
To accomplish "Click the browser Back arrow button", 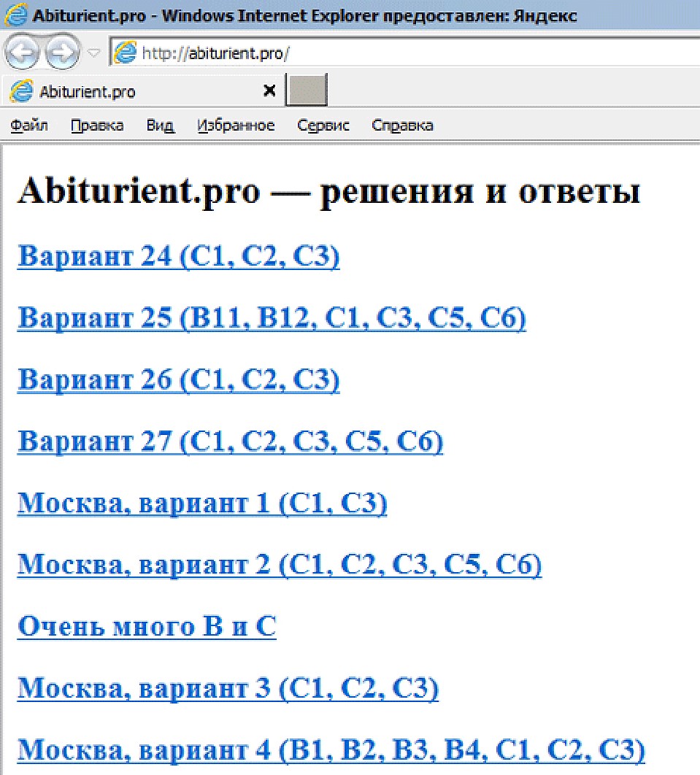I will click(x=22, y=51).
